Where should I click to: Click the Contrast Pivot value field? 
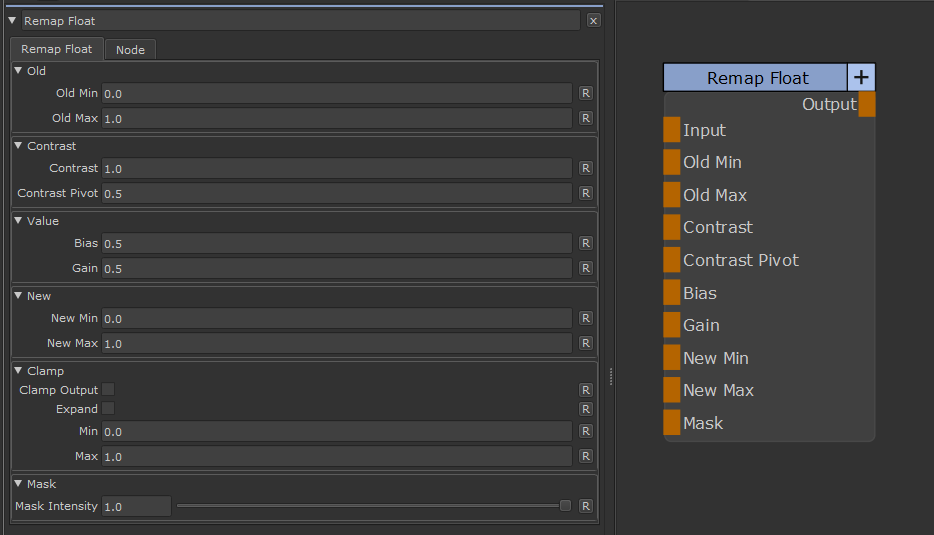click(336, 193)
